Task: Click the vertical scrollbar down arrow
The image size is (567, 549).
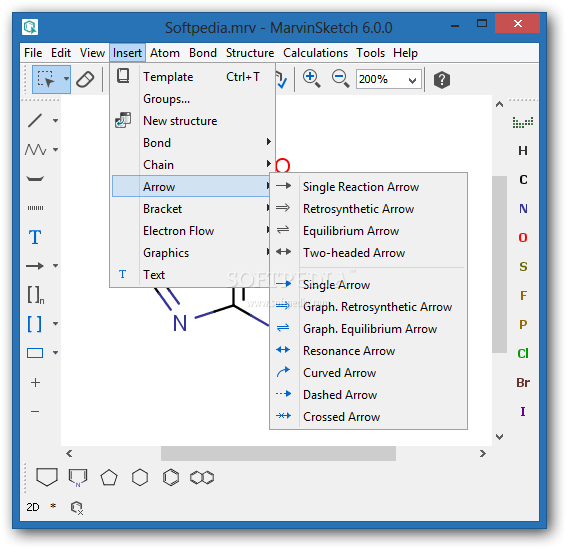Action: point(499,437)
